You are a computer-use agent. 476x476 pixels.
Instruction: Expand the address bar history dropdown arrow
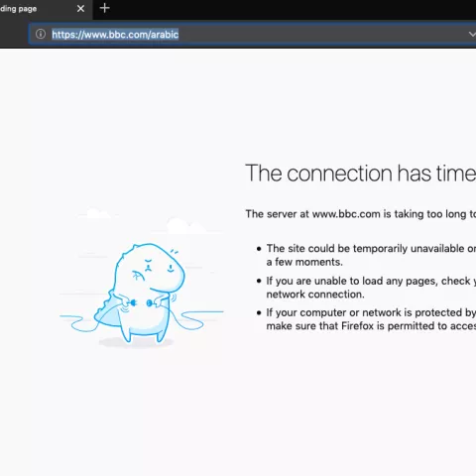(472, 34)
